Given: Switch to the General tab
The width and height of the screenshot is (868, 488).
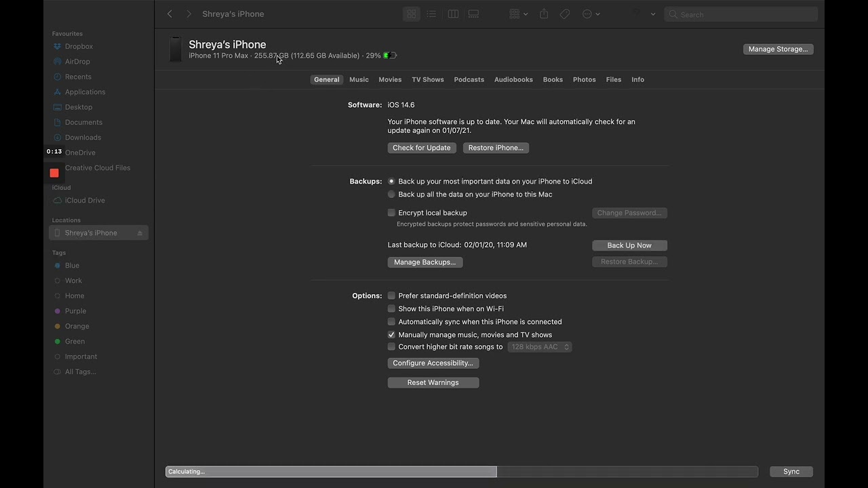Looking at the screenshot, I should pyautogui.click(x=326, y=79).
